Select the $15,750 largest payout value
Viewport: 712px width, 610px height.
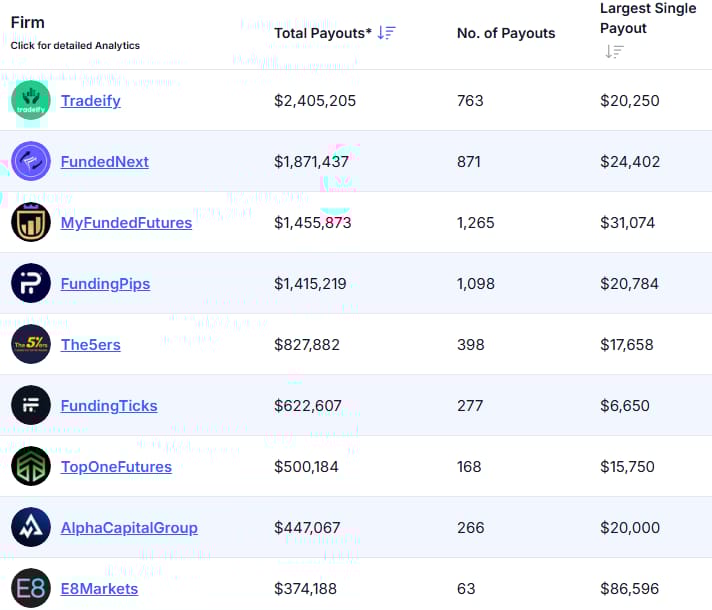[x=628, y=467]
